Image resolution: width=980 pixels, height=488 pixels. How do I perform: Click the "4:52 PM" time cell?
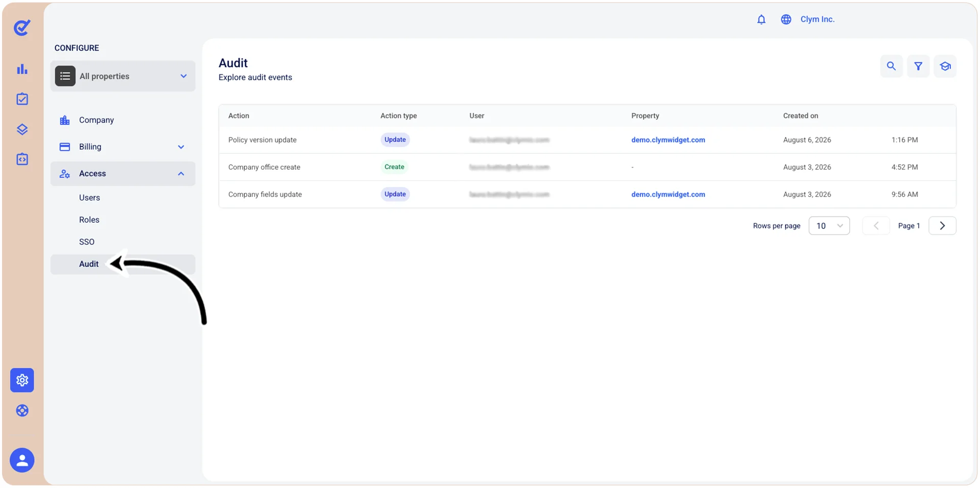tap(904, 167)
